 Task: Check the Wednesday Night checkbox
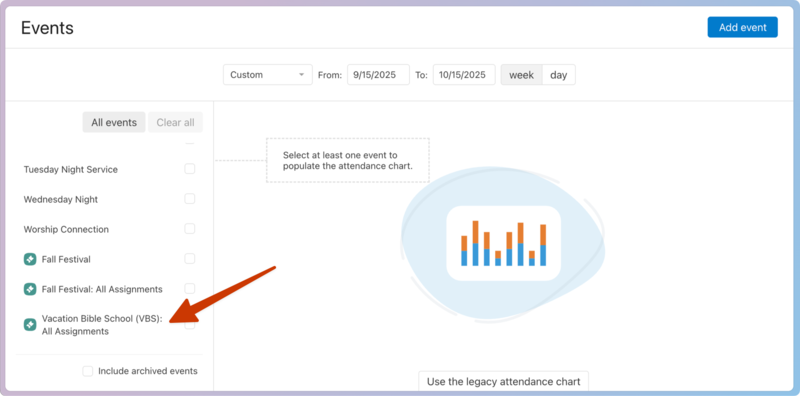point(190,199)
